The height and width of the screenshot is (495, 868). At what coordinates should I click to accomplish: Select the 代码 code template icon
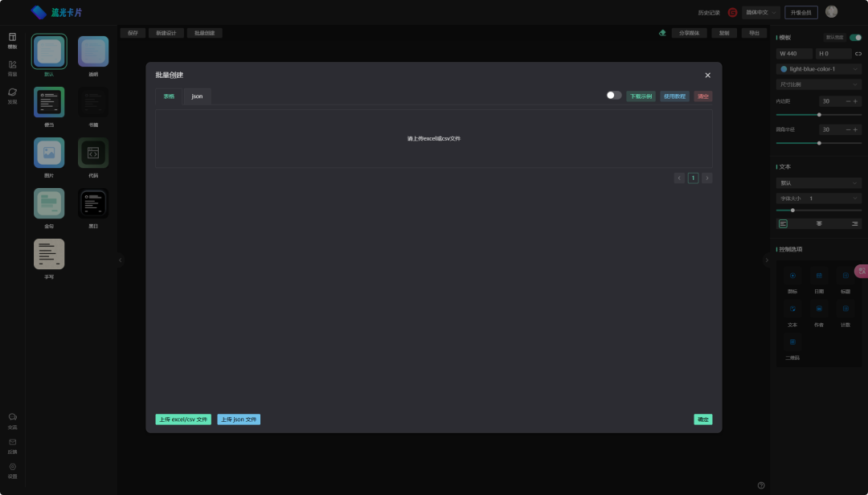[x=93, y=153]
